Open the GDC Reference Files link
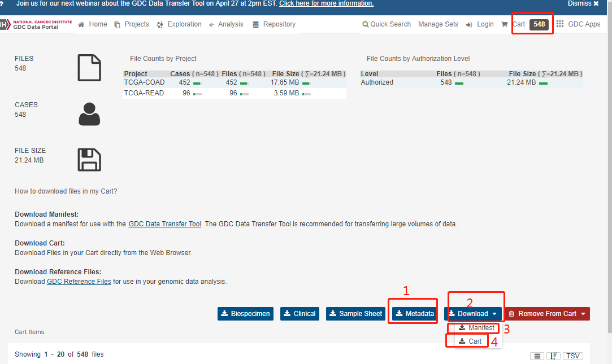Viewport: 612px width, 364px height. pyautogui.click(x=79, y=282)
